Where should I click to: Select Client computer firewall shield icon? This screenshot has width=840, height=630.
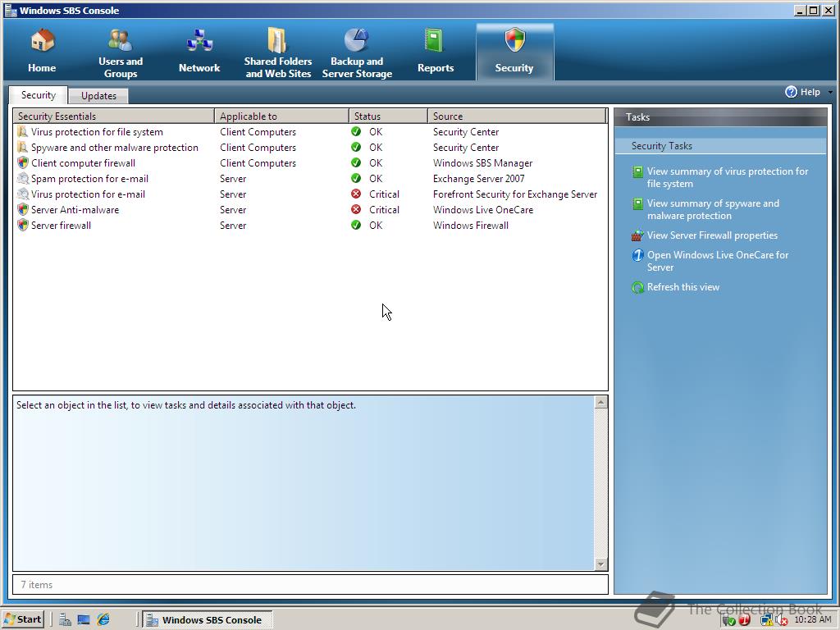(x=22, y=163)
